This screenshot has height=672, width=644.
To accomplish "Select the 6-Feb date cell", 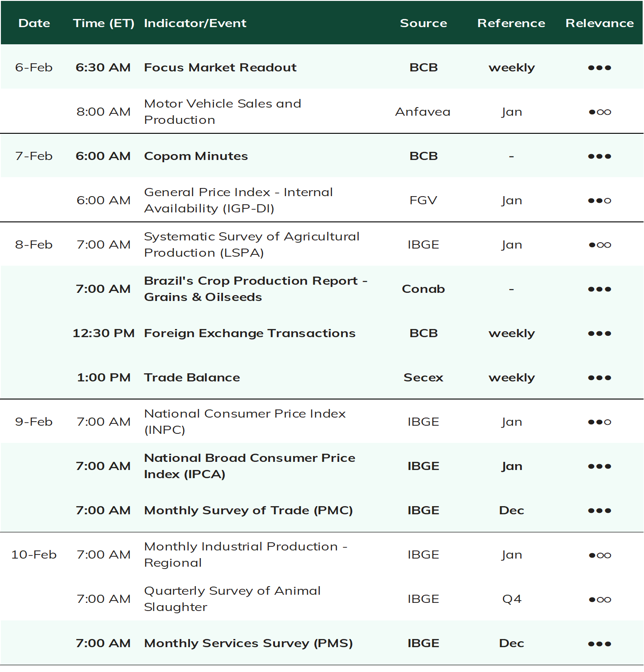I will point(34,67).
